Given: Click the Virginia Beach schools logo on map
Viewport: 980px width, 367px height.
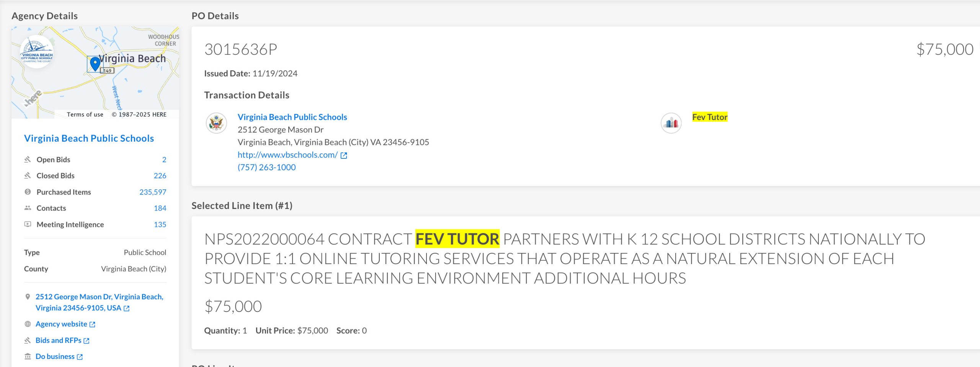Looking at the screenshot, I should [x=37, y=52].
